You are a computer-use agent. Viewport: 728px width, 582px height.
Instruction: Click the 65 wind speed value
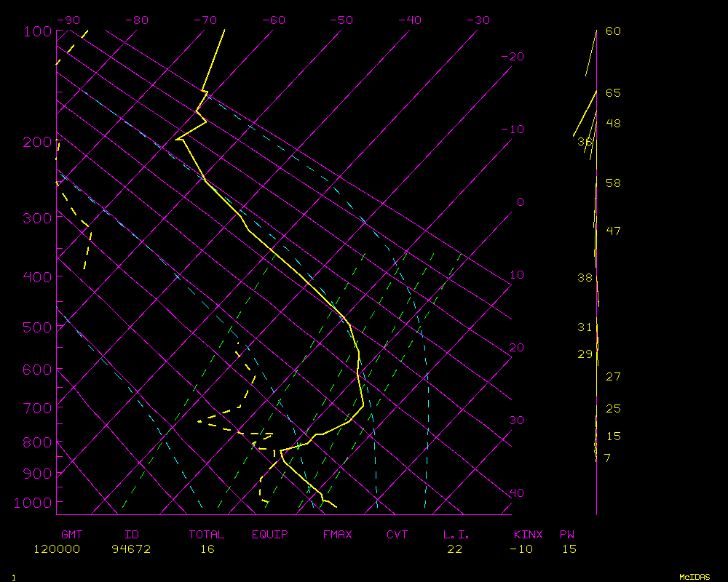click(613, 93)
